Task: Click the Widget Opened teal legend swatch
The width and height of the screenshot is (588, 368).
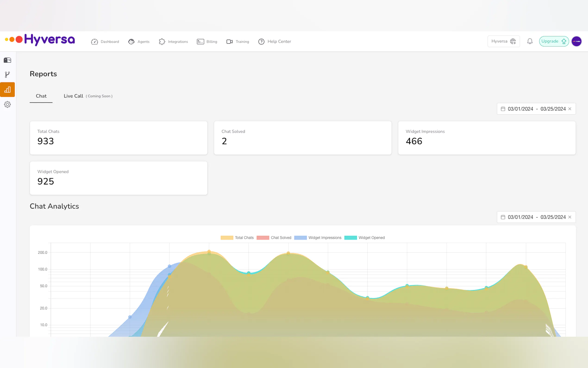Action: (350, 238)
